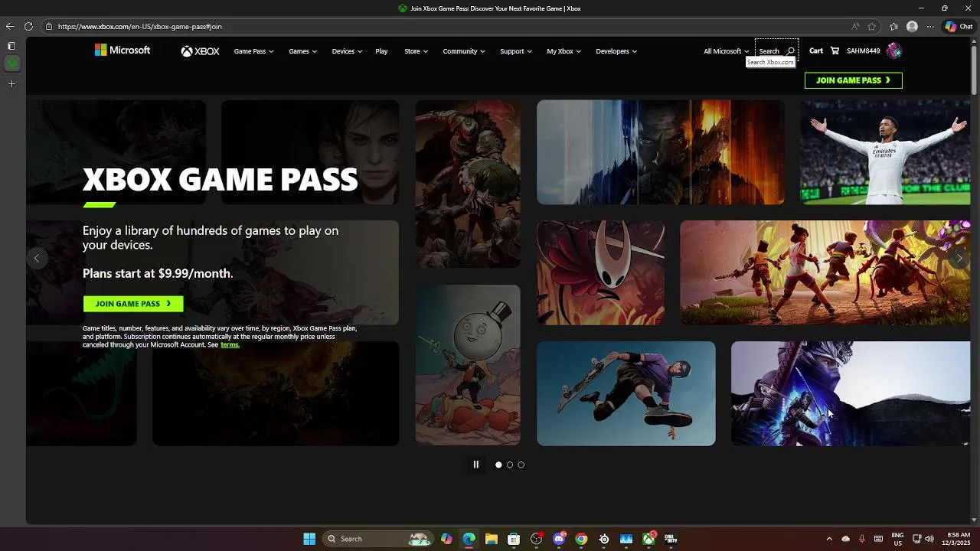The width and height of the screenshot is (980, 551).
Task: Add page to favorites with the star icon
Action: tap(871, 26)
